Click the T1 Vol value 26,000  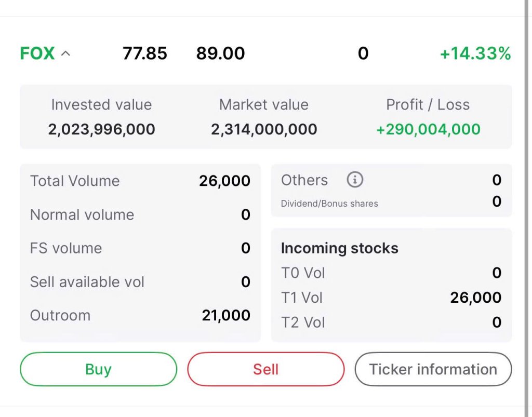(476, 298)
